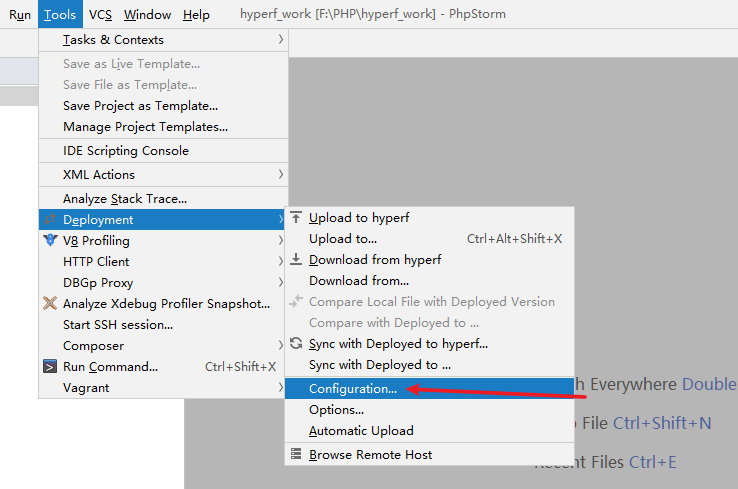Click Save as Live Template entry

tap(163, 64)
